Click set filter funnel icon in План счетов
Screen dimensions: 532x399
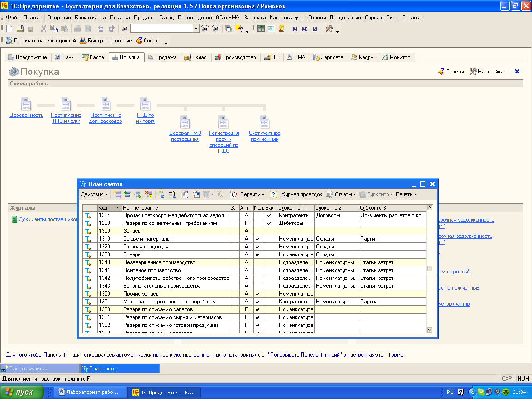tap(185, 194)
